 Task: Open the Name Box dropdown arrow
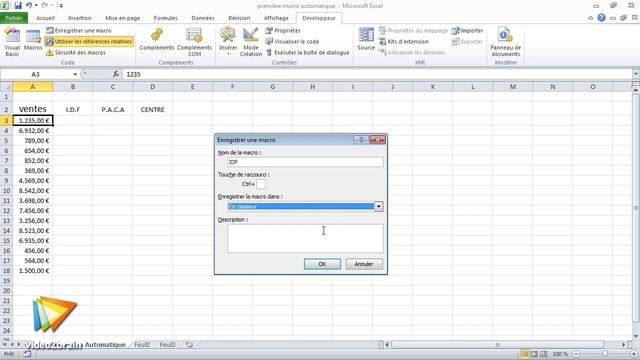click(x=75, y=74)
